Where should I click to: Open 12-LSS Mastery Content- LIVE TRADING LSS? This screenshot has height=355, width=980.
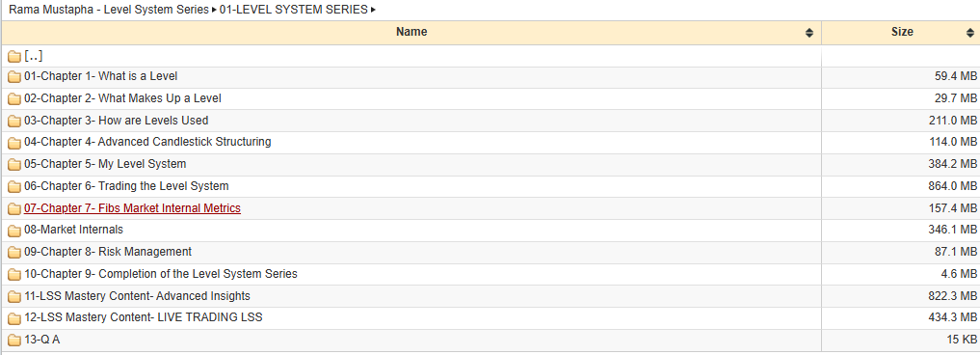coord(144,317)
